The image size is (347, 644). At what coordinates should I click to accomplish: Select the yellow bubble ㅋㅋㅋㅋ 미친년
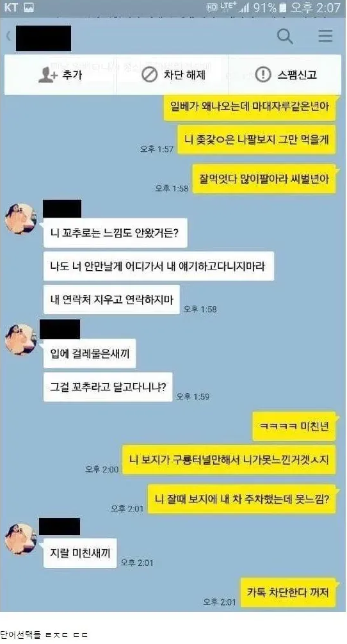(294, 426)
